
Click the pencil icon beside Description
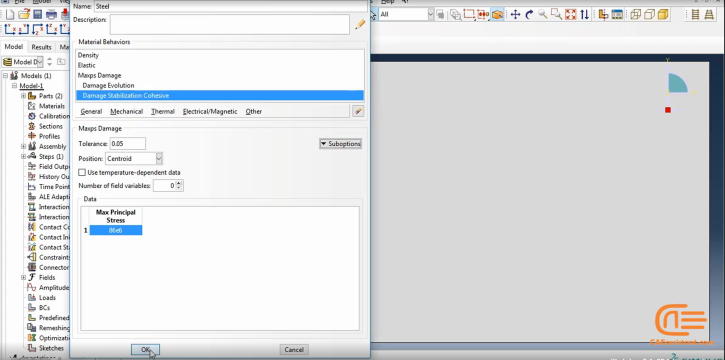point(360,24)
